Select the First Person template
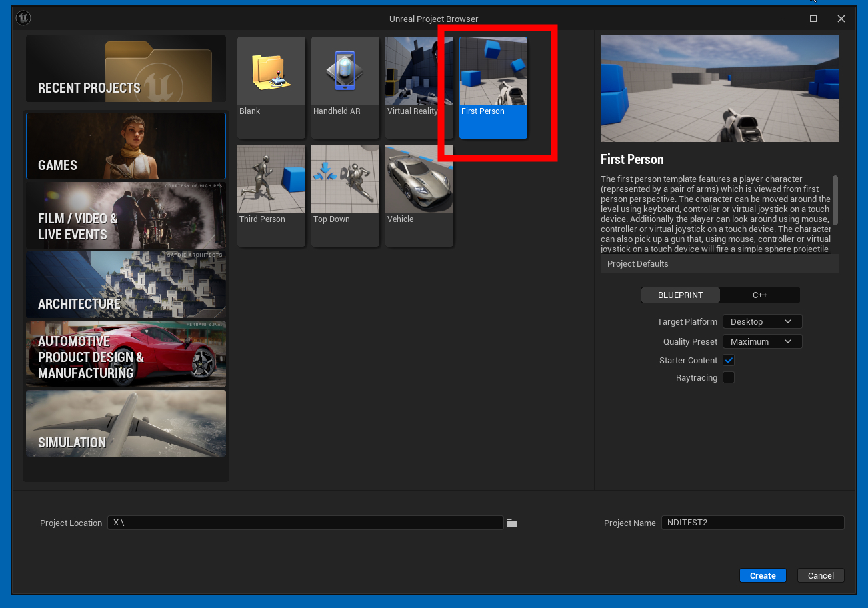The width and height of the screenshot is (868, 608). pyautogui.click(x=493, y=87)
